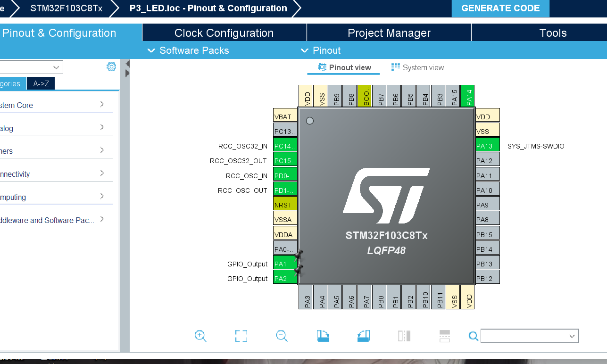The image size is (607, 364).
Task: Select the System view tab
Action: [417, 67]
